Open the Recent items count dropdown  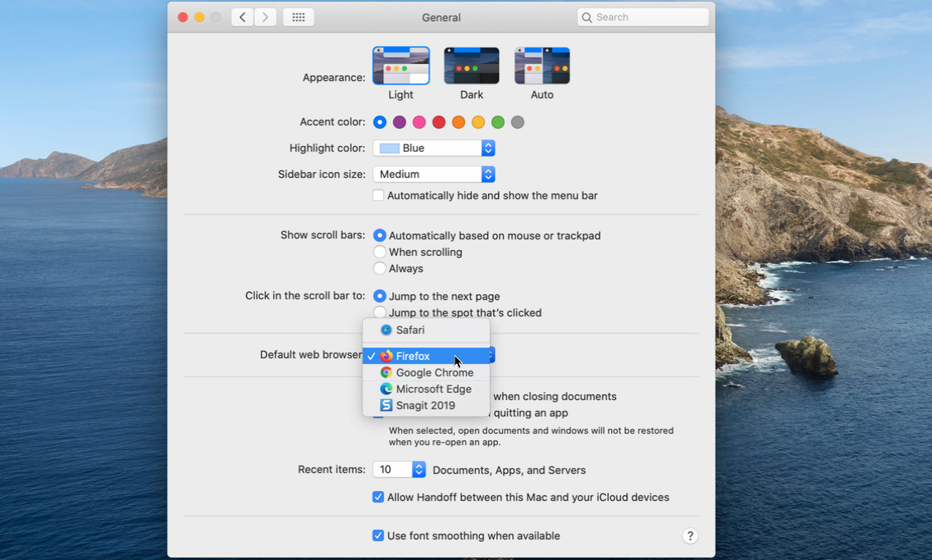click(400, 469)
